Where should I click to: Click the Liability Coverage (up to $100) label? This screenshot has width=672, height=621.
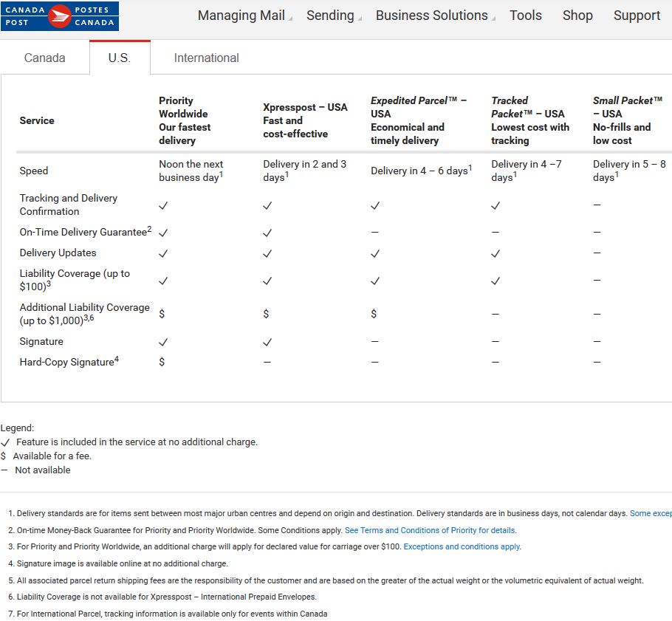(x=75, y=280)
